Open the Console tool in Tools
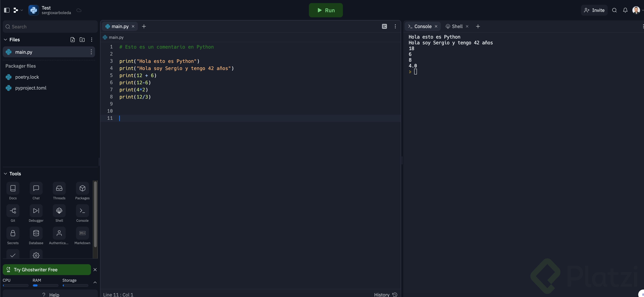This screenshot has width=644, height=297. point(82,213)
